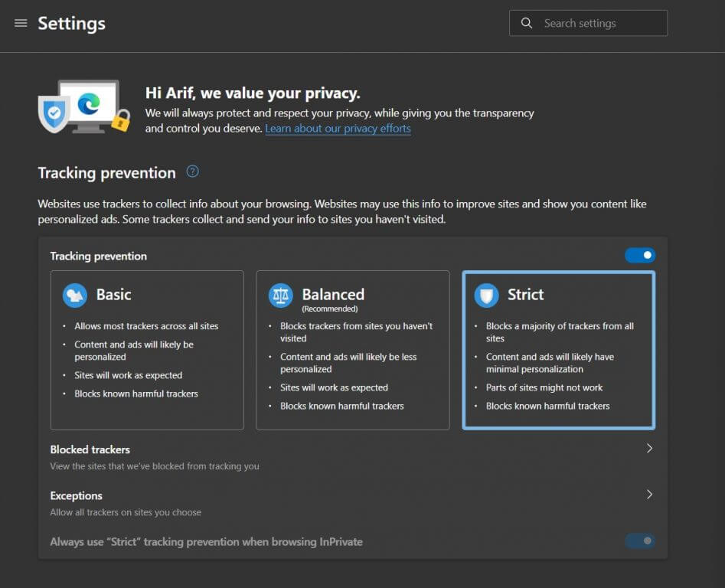Open the Blocked trackers row
This screenshot has width=725, height=588.
tap(353, 457)
